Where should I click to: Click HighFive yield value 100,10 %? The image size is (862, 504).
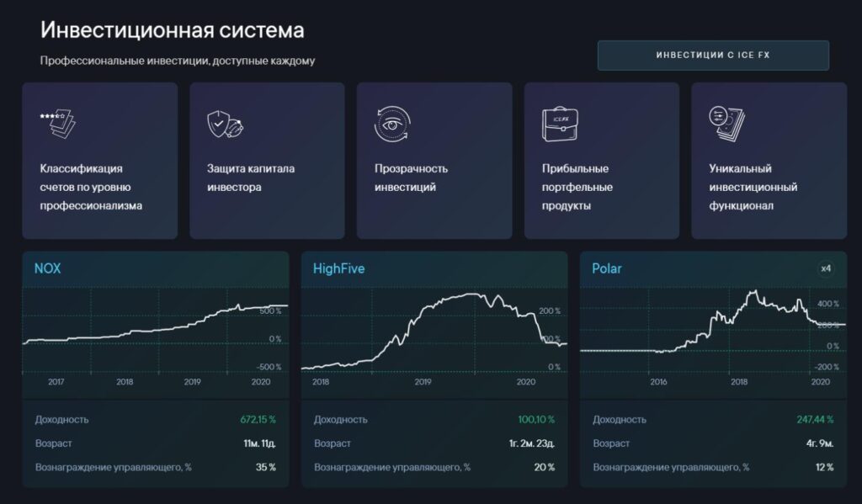click(x=536, y=419)
